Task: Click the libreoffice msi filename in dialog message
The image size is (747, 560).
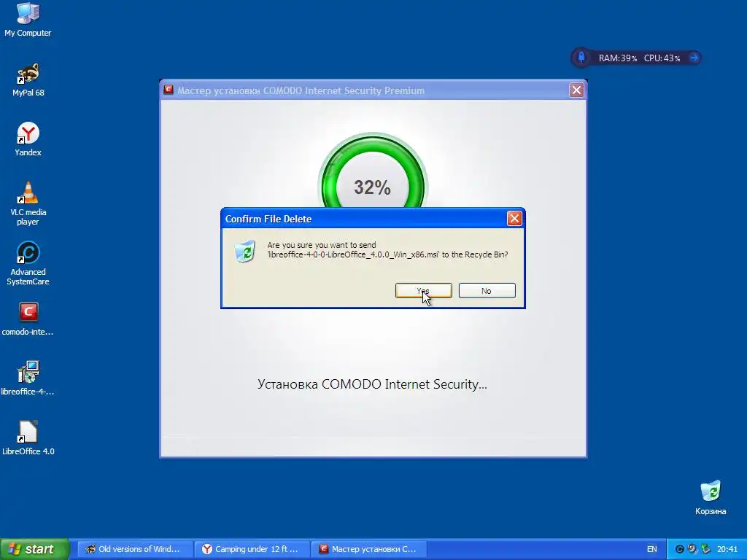Action: coord(353,254)
